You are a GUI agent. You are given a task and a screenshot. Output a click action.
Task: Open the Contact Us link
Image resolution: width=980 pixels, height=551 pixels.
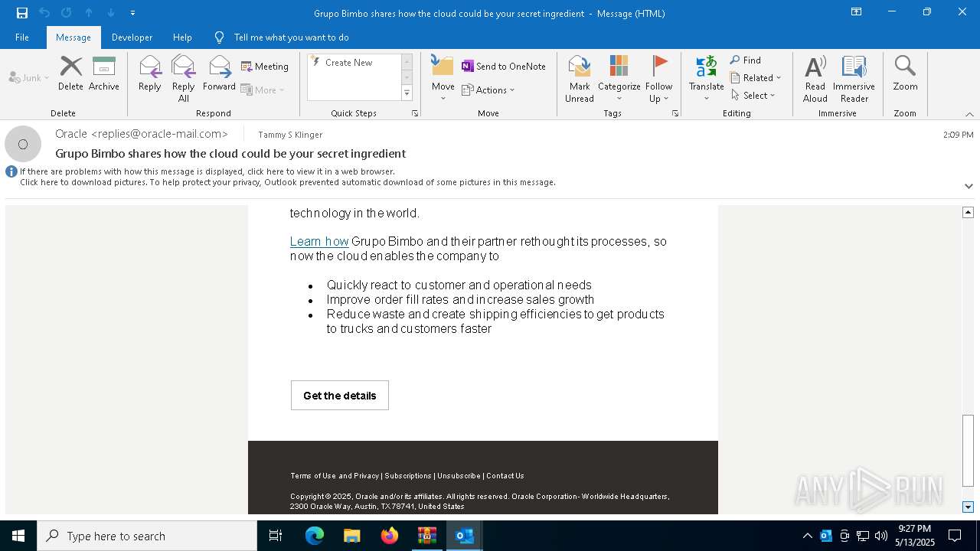[505, 476]
